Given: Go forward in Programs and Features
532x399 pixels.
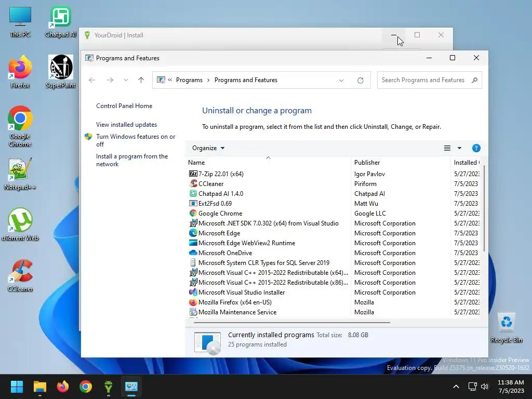Looking at the screenshot, I should [x=110, y=80].
